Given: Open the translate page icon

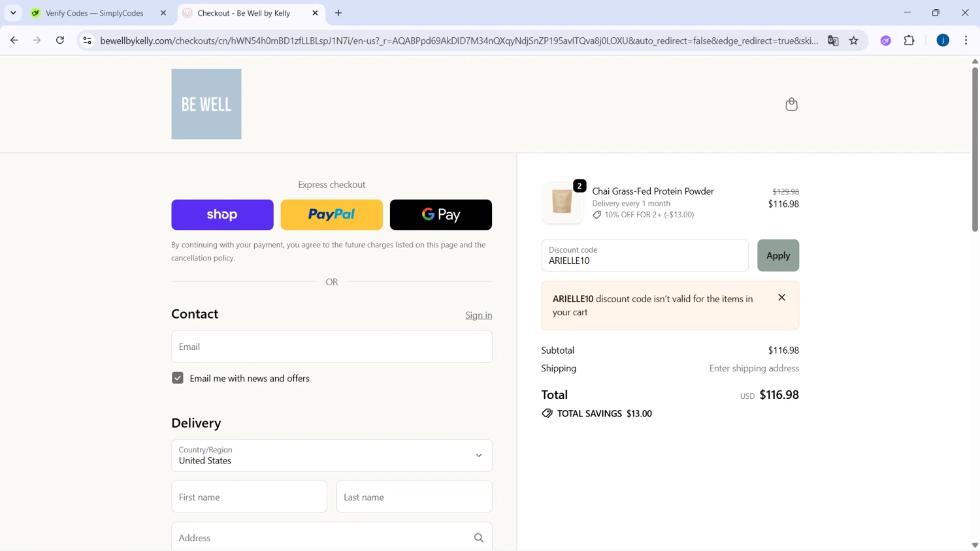Looking at the screenshot, I should [833, 40].
